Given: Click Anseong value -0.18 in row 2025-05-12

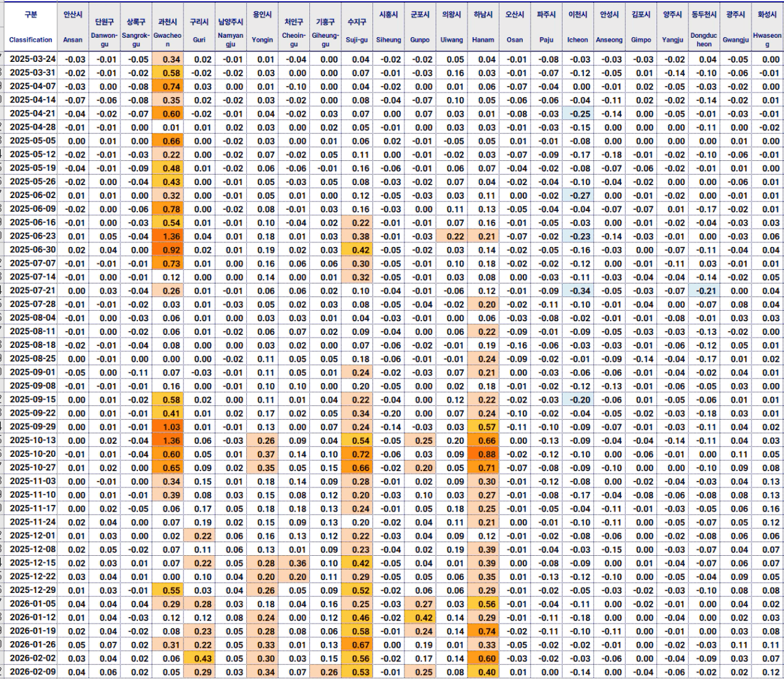Looking at the screenshot, I should [609, 154].
